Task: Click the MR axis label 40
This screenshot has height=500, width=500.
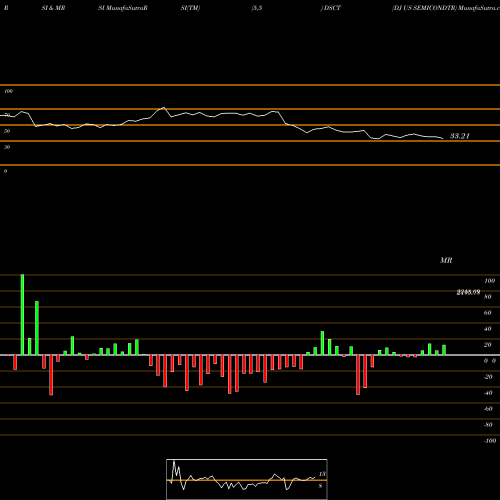Action: [x=488, y=329]
